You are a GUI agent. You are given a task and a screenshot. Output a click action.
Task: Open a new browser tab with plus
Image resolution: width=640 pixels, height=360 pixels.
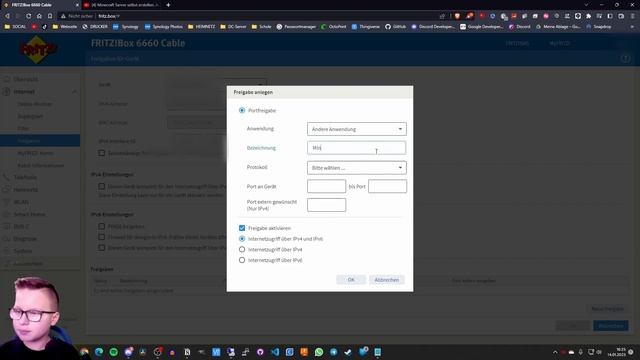pos(168,5)
